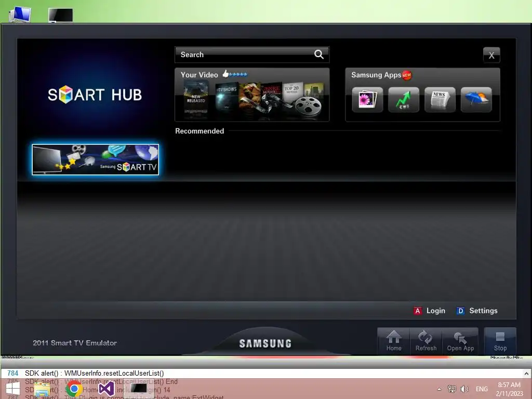
Task: Open the News newspaper app
Action: coord(440,99)
